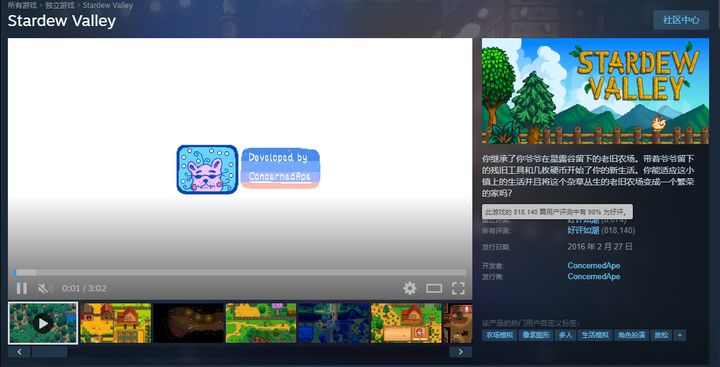
Task: Open the 社区中心 community hub button
Action: pyautogui.click(x=681, y=20)
